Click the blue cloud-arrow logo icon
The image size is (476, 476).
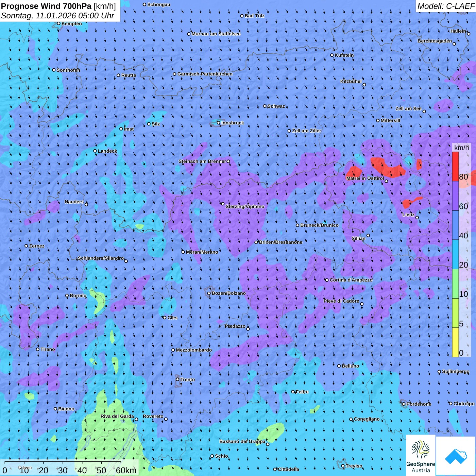[456, 456]
